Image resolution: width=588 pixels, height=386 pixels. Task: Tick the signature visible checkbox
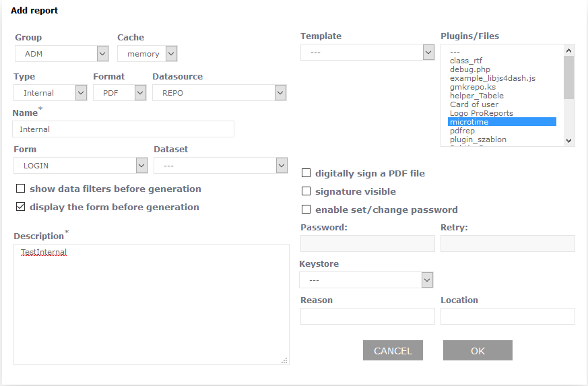pyautogui.click(x=306, y=192)
